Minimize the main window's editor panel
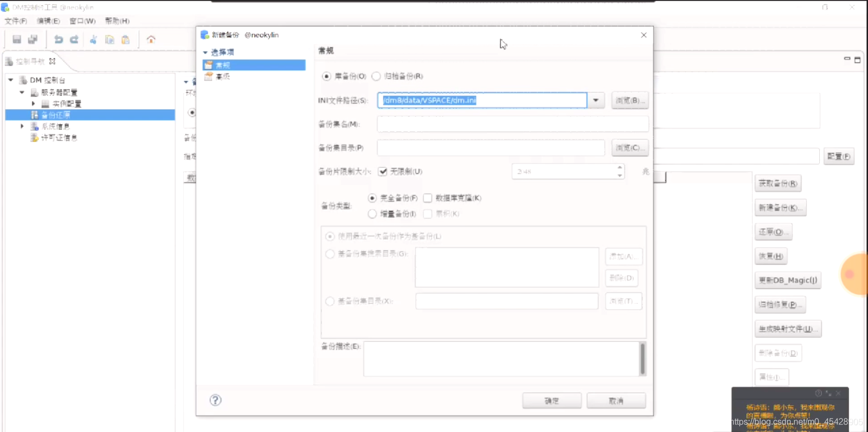This screenshot has width=868, height=432. [x=847, y=58]
